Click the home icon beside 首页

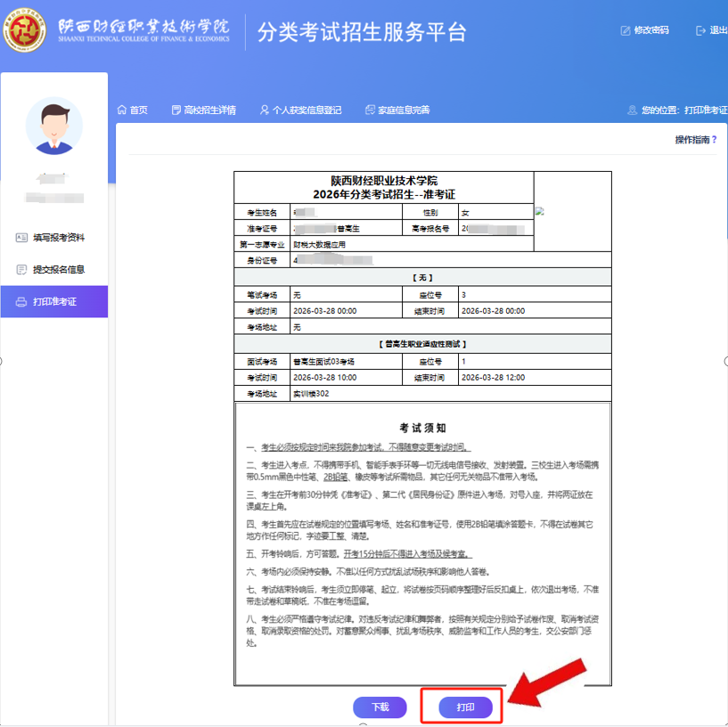[x=122, y=110]
